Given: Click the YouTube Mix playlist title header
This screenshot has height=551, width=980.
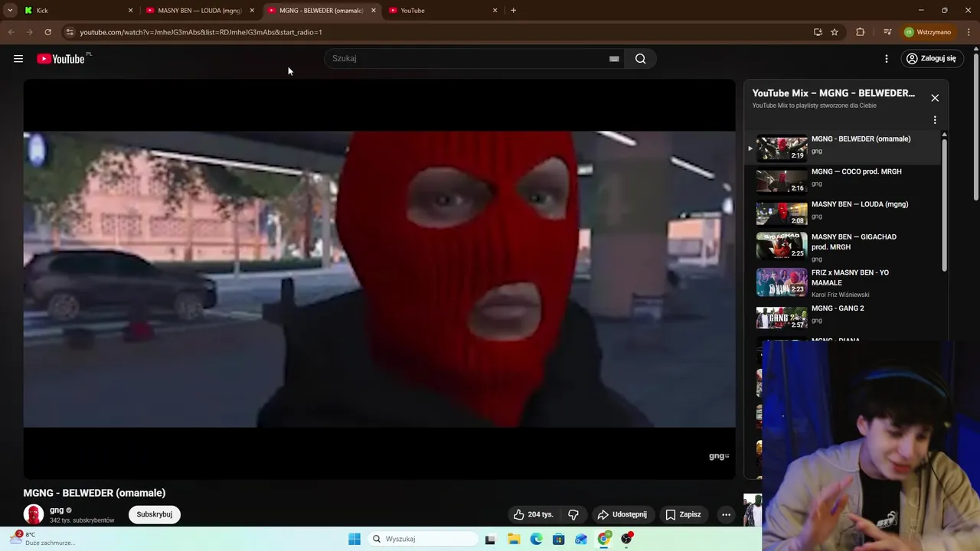Looking at the screenshot, I should (833, 93).
